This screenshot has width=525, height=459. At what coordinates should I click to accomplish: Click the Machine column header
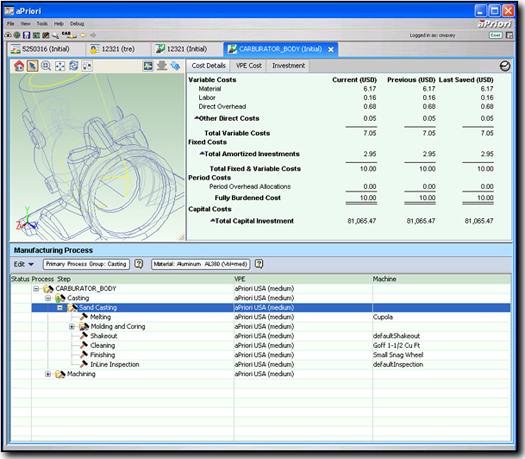(441, 279)
